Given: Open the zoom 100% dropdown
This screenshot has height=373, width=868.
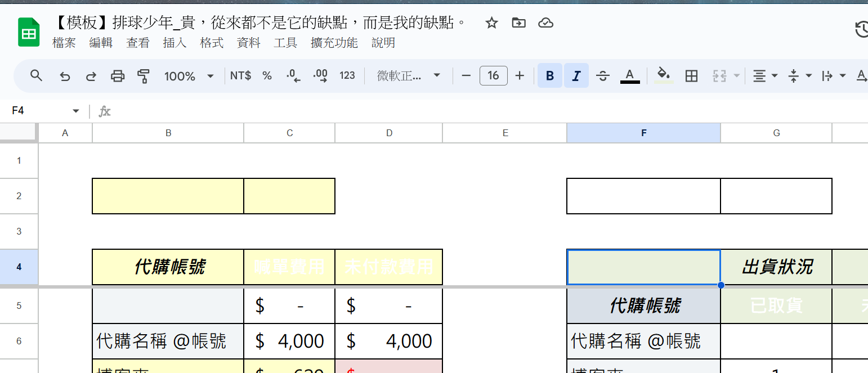Looking at the screenshot, I should (189, 76).
